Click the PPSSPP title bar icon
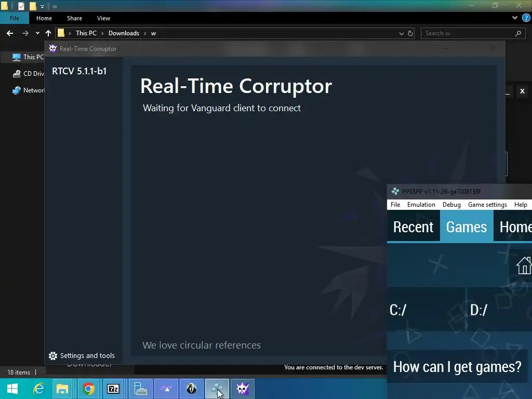This screenshot has width=532, height=399. (x=395, y=191)
